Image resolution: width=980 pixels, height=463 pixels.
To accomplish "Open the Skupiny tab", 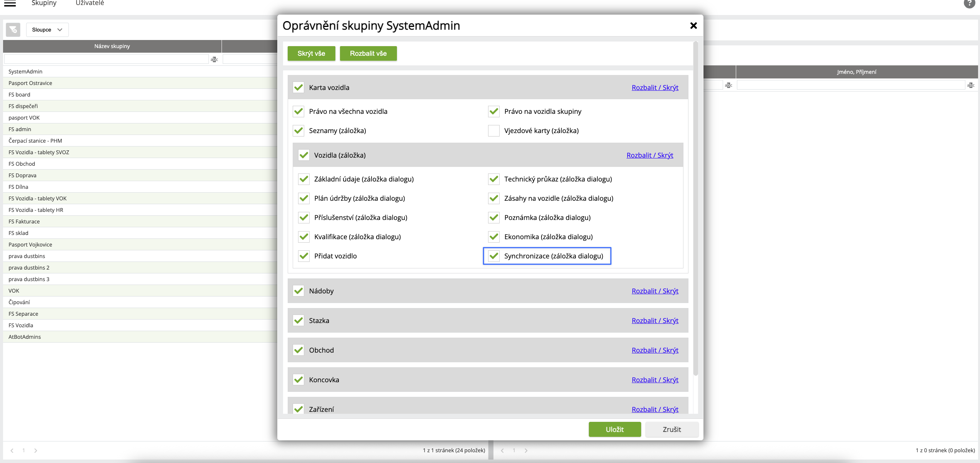I will [x=44, y=3].
